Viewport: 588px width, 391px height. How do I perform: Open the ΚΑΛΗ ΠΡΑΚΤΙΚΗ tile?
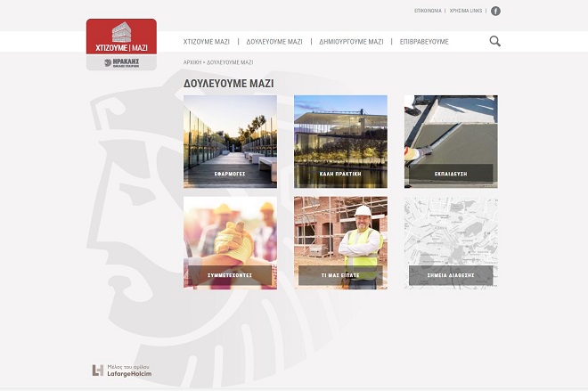(340, 142)
